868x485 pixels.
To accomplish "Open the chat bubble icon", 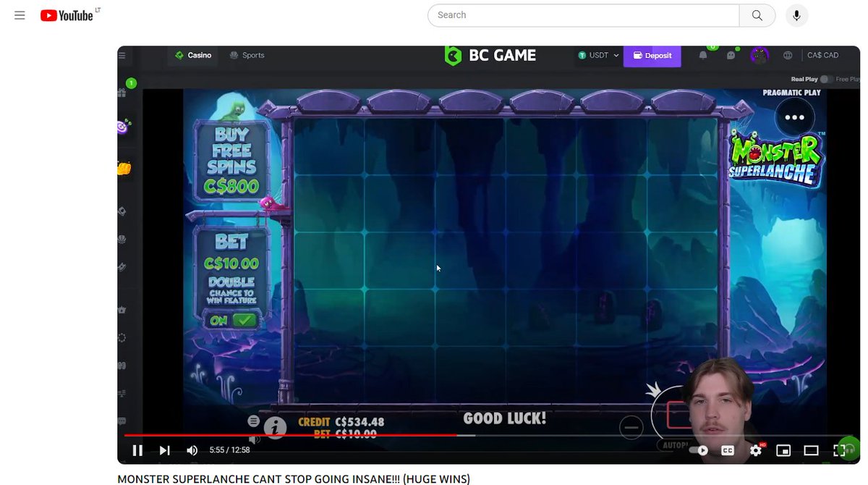I will pyautogui.click(x=731, y=55).
